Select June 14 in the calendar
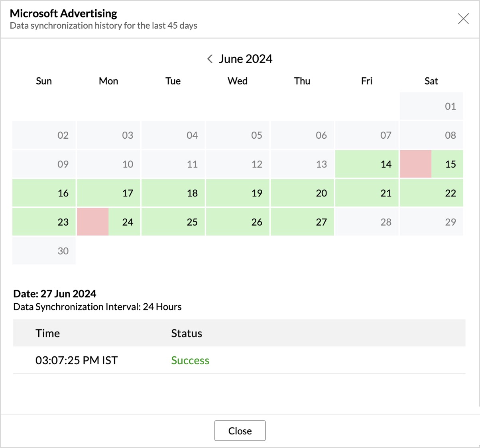This screenshot has height=448, width=480. (x=367, y=164)
